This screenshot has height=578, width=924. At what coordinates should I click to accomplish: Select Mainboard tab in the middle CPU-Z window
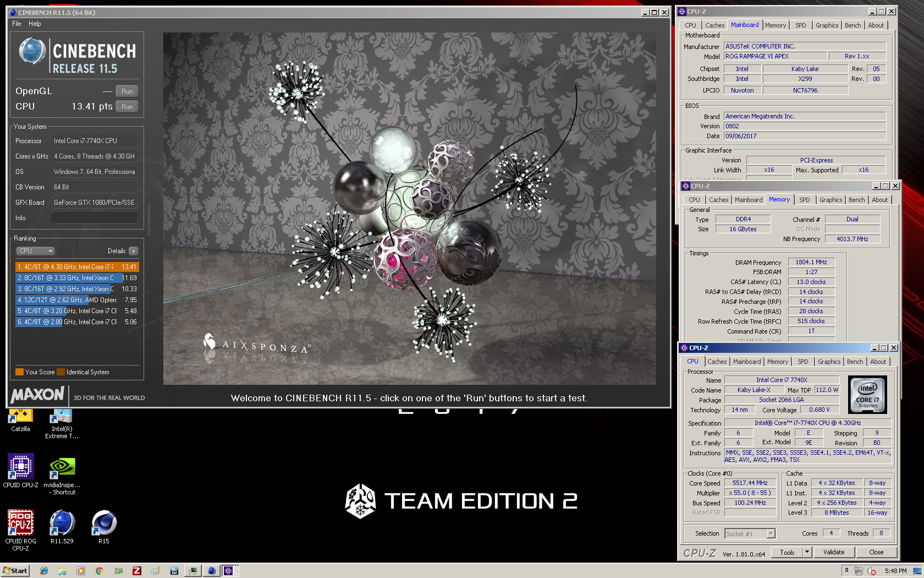click(749, 200)
